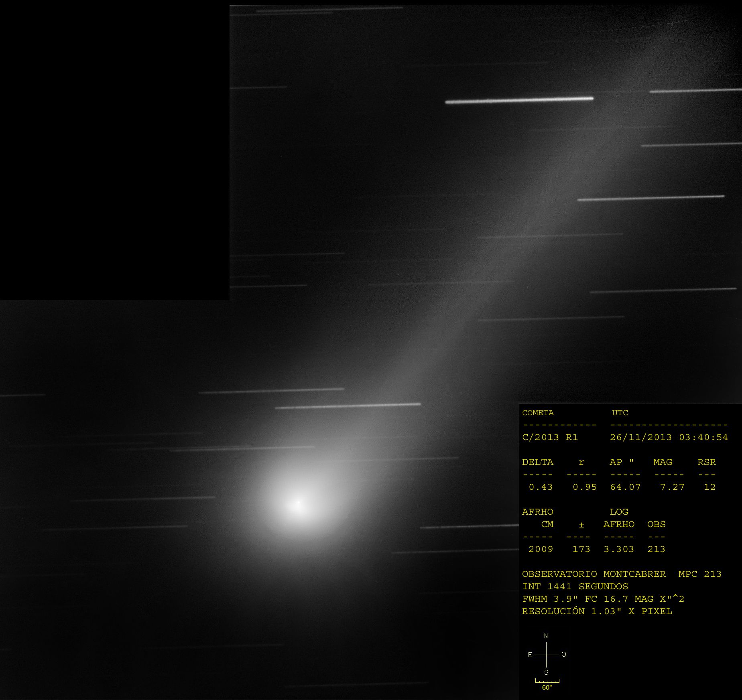Click the 'N' north compass label
Viewport: 742px width, 700px height.
coord(546,636)
